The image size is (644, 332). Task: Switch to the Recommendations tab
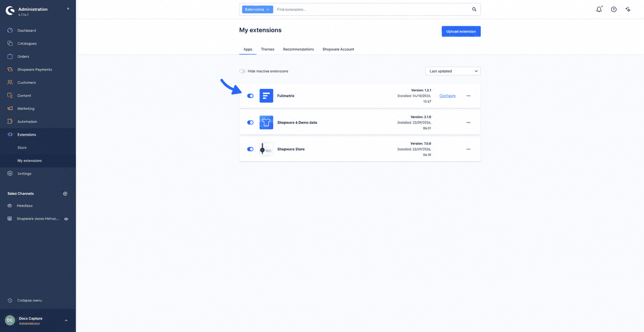point(299,49)
